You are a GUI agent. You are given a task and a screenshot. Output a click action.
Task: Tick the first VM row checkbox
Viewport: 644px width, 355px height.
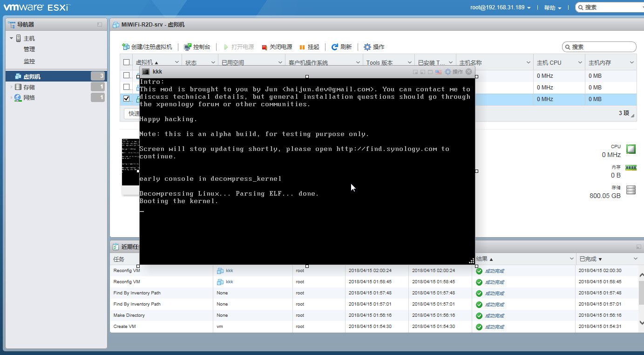coord(127,75)
